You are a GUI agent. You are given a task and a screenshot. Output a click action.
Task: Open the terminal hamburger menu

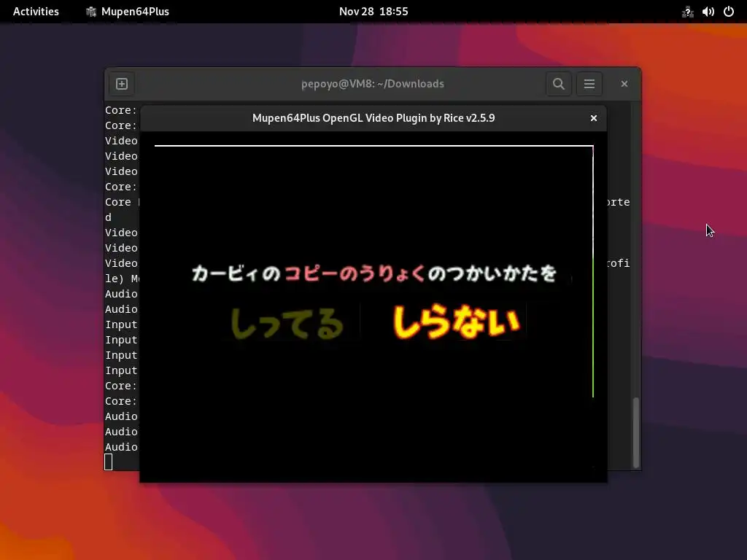pyautogui.click(x=589, y=84)
